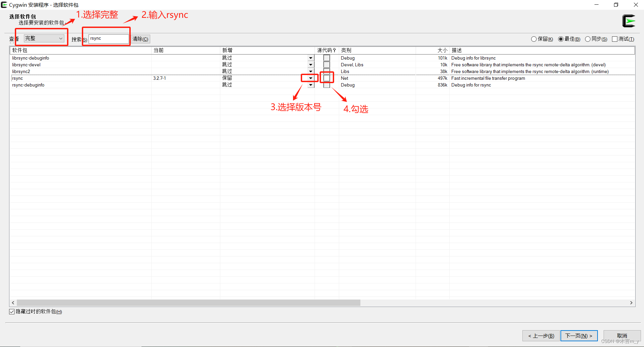Proceed with 下一页 button
This screenshot has width=644, height=347.
[x=579, y=336]
